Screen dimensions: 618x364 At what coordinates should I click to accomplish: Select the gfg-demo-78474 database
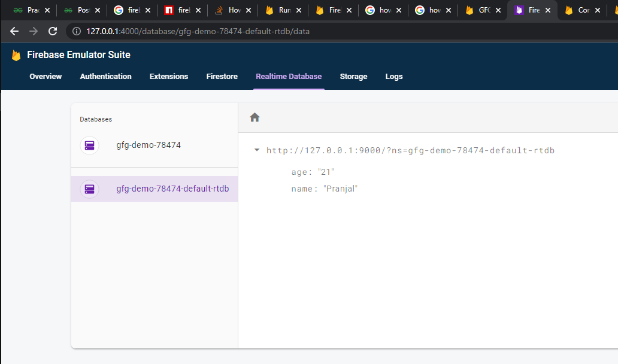coord(149,145)
